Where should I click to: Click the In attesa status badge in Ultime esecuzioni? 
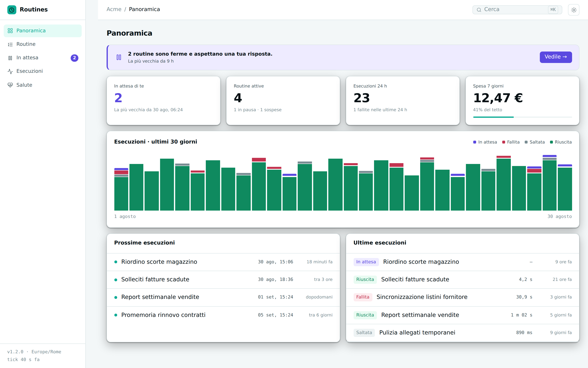(x=366, y=262)
